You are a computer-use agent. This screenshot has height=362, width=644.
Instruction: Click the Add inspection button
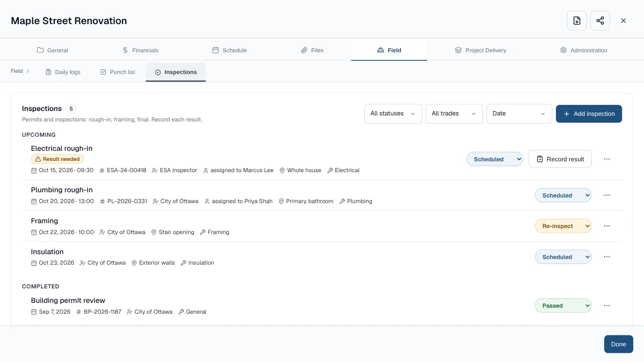[589, 114]
